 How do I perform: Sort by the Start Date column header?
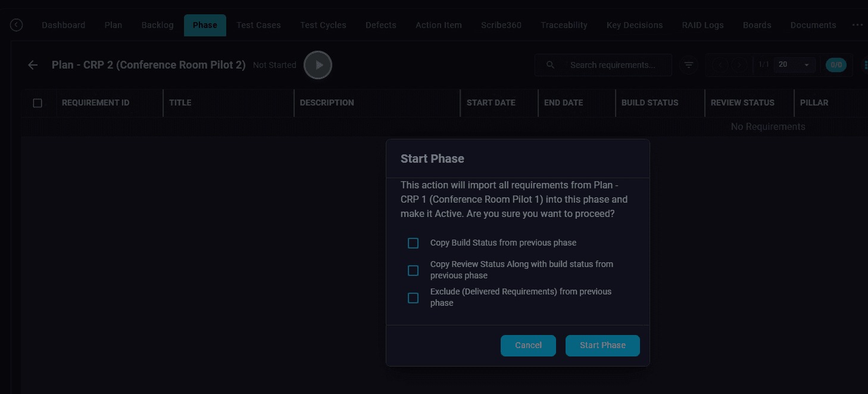click(x=491, y=103)
